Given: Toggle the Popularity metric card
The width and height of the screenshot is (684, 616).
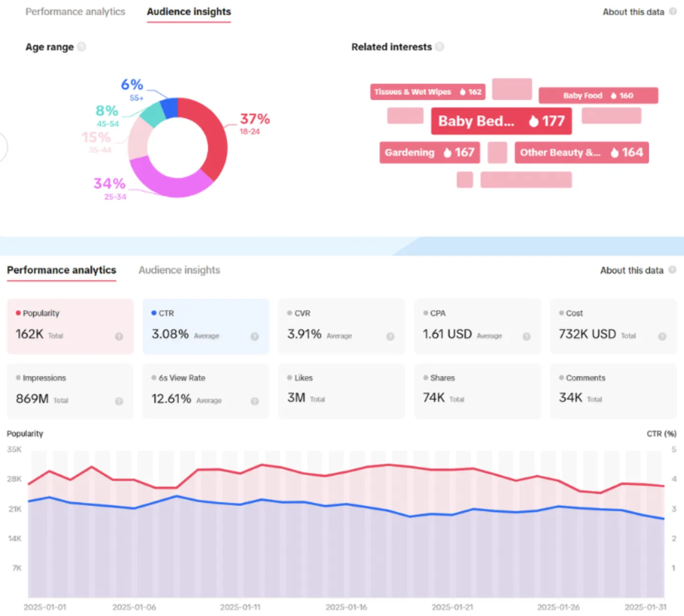Looking at the screenshot, I should click(x=70, y=326).
